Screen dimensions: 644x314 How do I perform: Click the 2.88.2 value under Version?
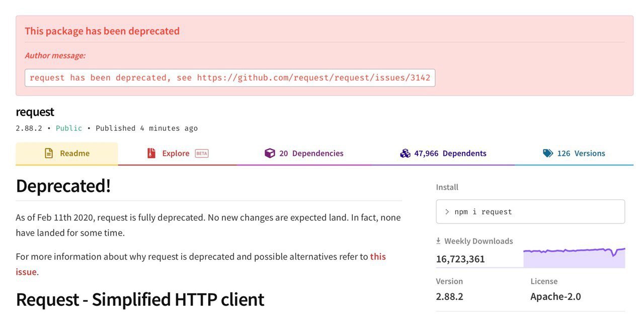click(x=449, y=296)
